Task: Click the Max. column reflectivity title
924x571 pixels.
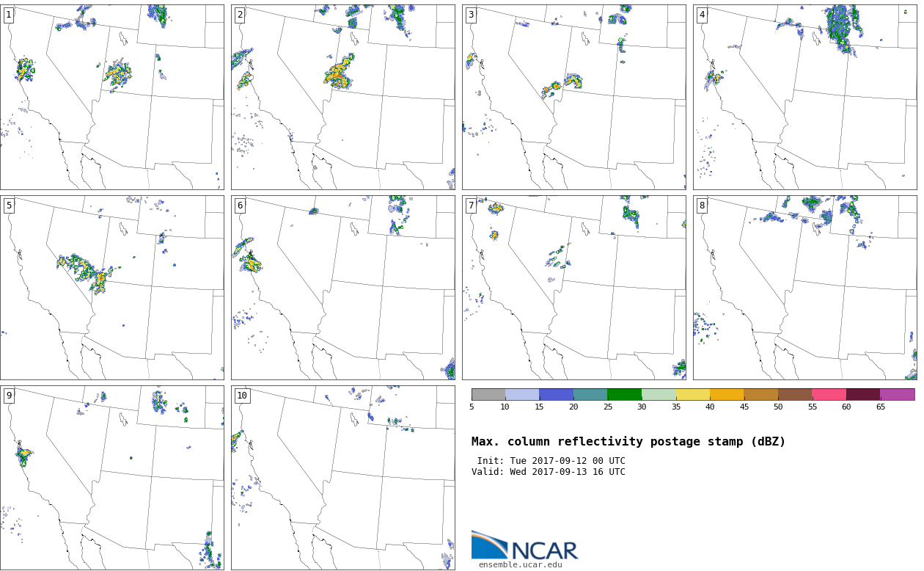Action: tap(628, 442)
